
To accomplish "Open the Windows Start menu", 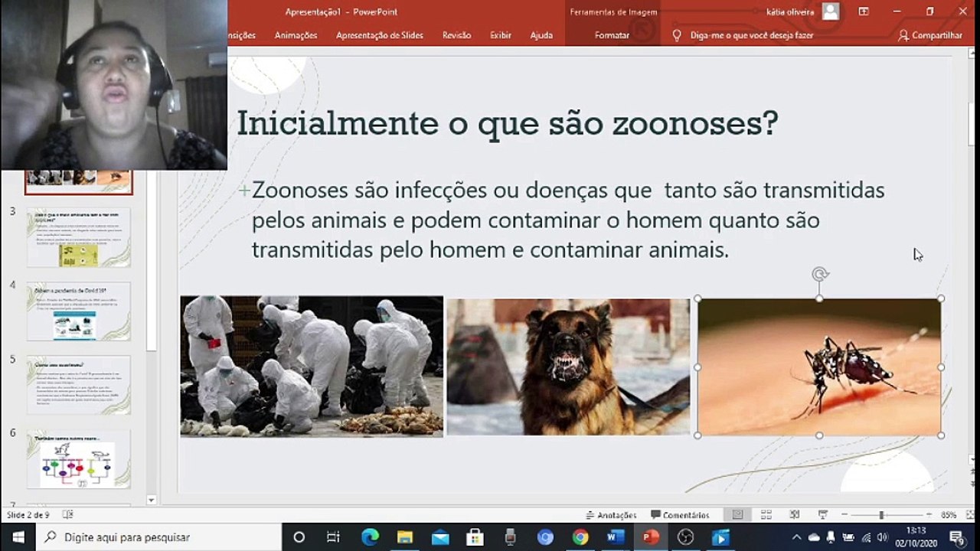I will [18, 537].
